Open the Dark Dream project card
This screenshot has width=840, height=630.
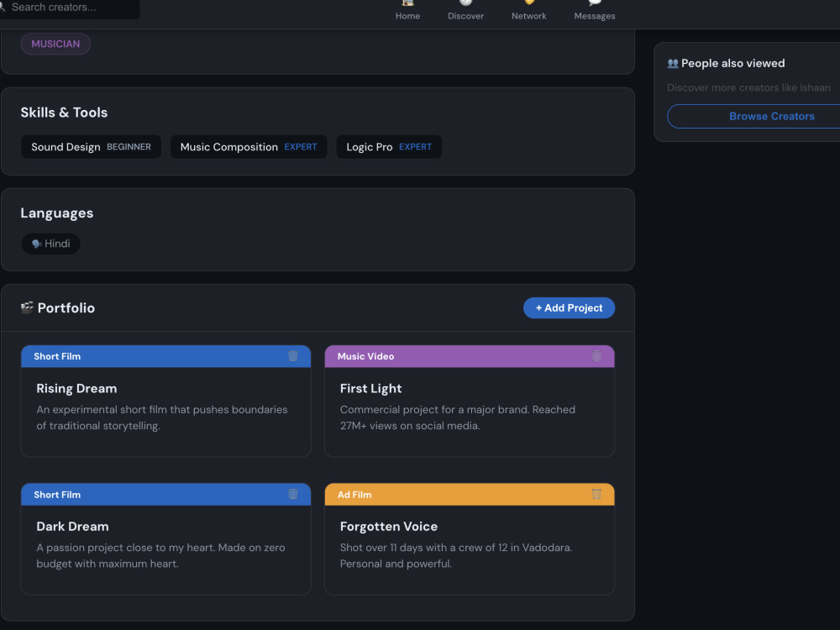(x=166, y=539)
